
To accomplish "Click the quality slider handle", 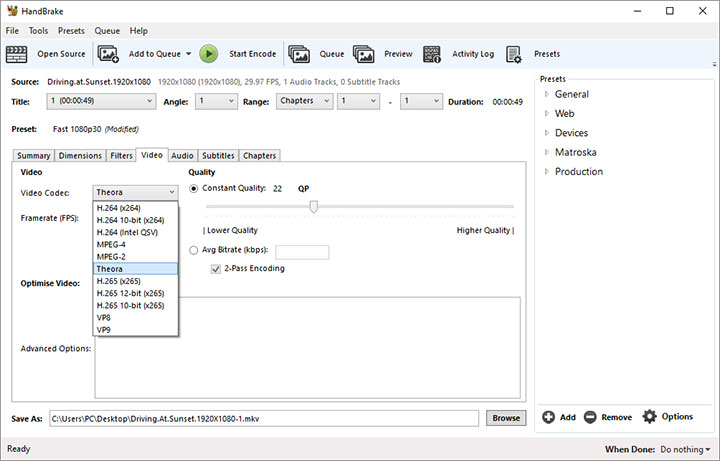I will pos(313,207).
